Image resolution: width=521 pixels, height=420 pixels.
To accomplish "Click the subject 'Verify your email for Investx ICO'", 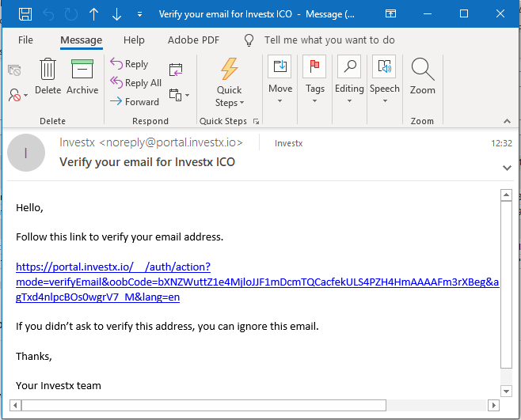I will click(147, 162).
